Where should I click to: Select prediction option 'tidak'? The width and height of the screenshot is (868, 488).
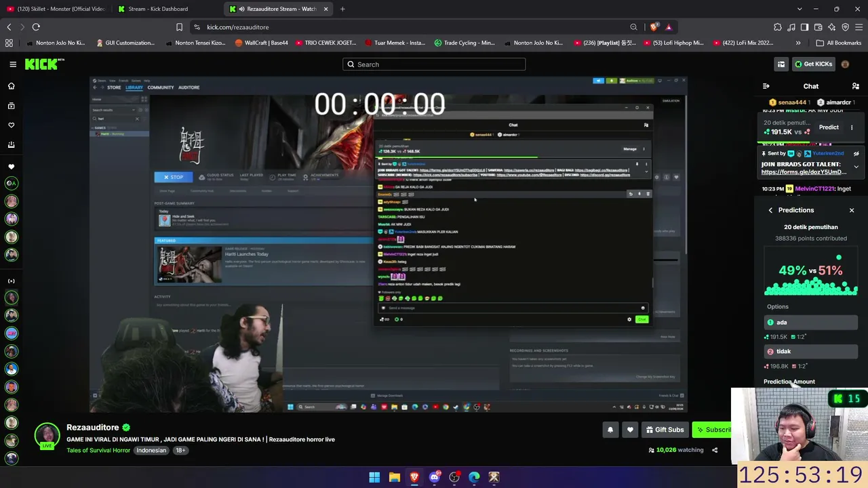[x=811, y=352]
